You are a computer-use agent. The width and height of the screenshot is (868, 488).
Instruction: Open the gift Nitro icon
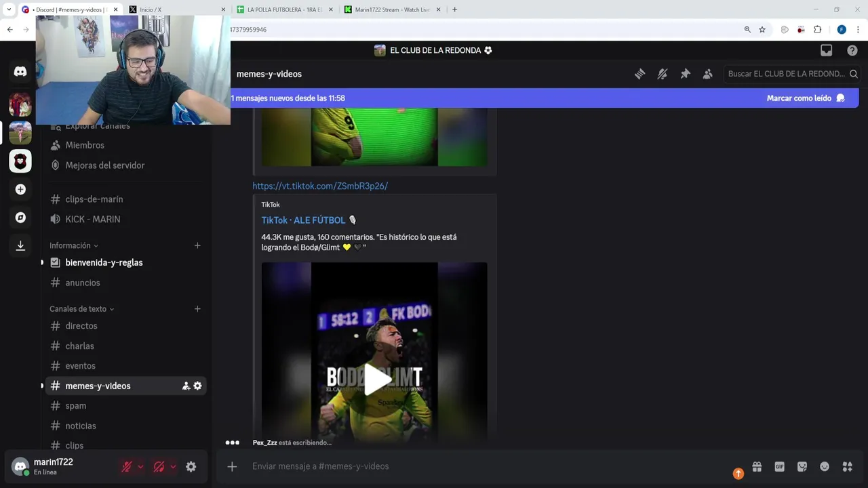pos(757,466)
